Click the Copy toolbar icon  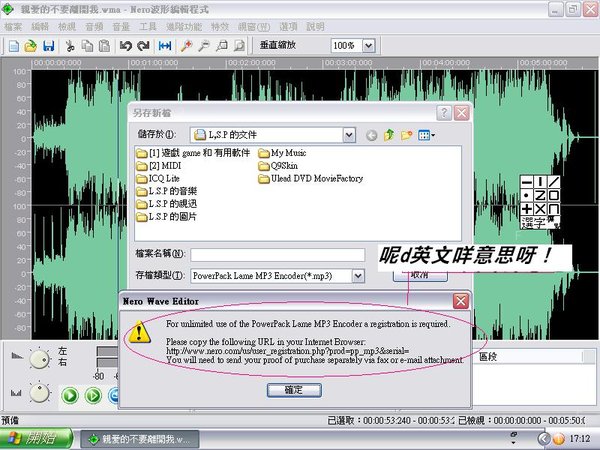click(87, 46)
